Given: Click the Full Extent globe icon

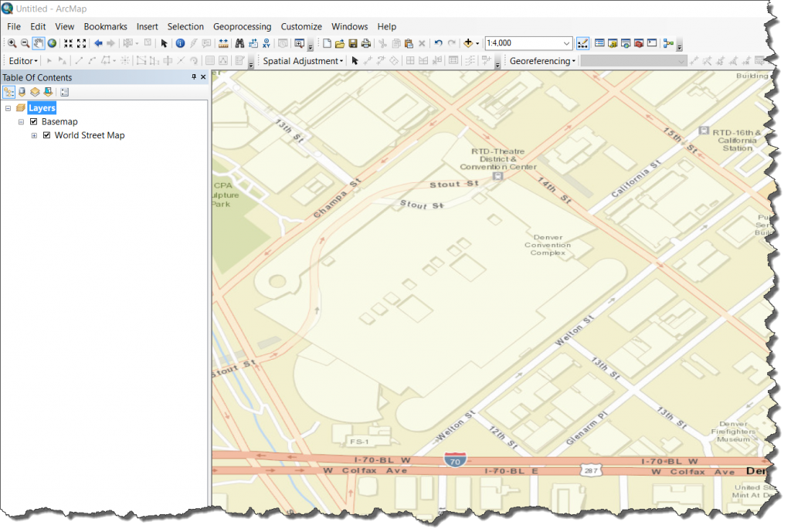Looking at the screenshot, I should pyautogui.click(x=53, y=43).
